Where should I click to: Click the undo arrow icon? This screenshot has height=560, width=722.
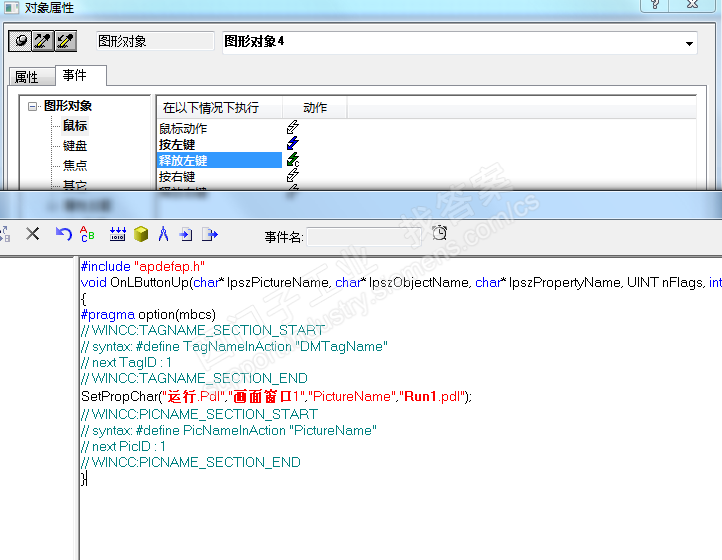(x=64, y=234)
